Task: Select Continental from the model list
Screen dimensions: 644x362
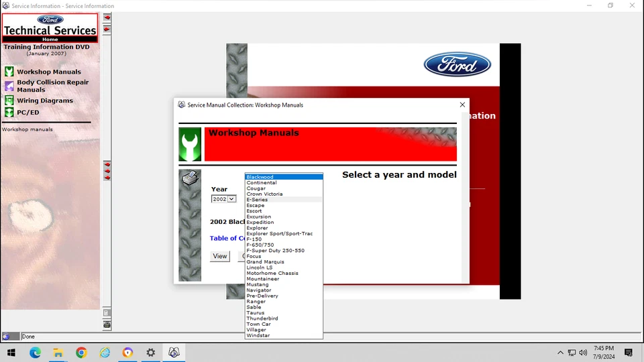Action: (x=284, y=182)
